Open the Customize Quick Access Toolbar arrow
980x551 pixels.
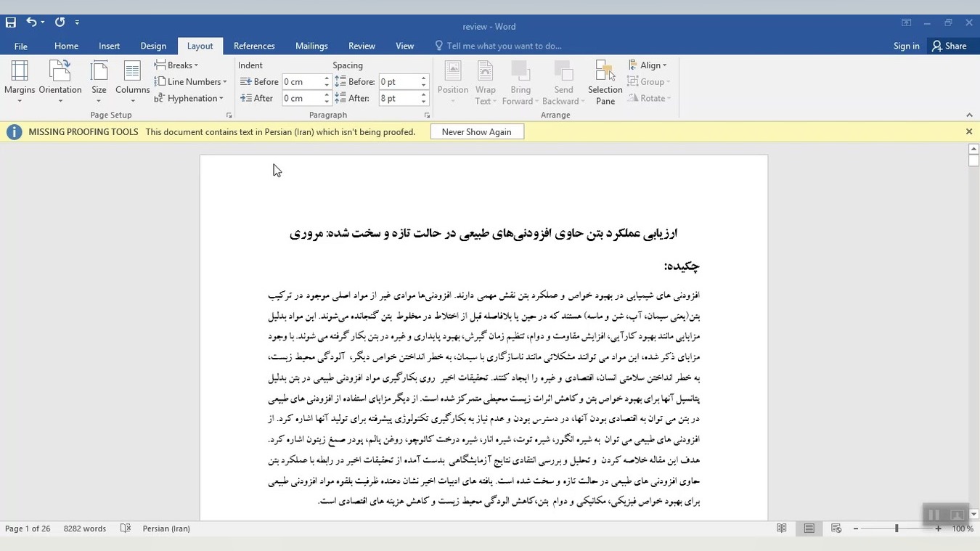point(77,23)
